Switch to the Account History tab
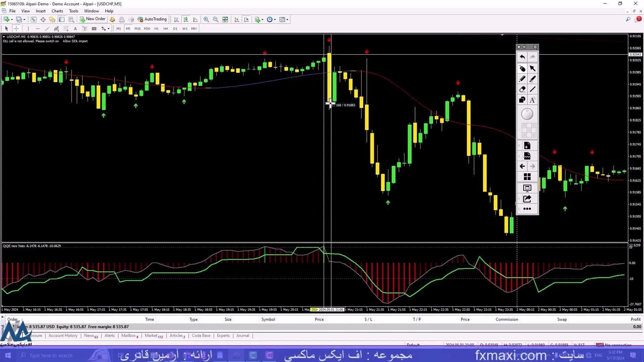This screenshot has height=362, width=644. tap(63, 335)
